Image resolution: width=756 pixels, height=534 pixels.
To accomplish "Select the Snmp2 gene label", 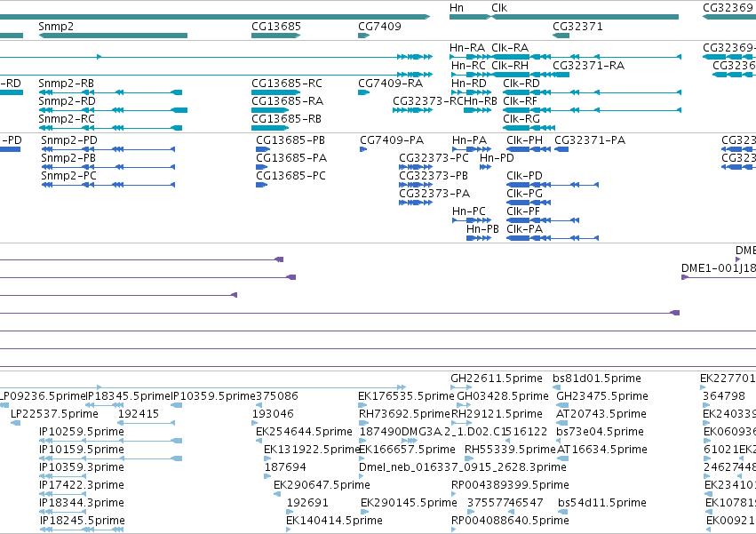I will (56, 26).
